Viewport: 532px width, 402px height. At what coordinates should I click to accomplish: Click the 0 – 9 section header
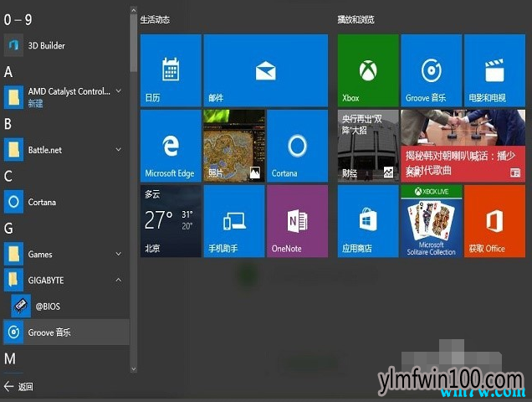tap(18, 20)
